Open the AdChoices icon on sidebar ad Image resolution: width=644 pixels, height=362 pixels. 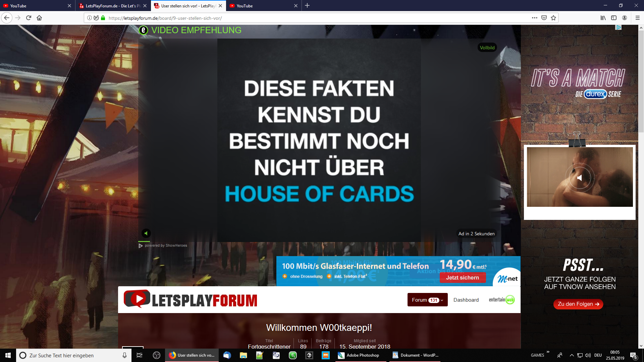619,27
